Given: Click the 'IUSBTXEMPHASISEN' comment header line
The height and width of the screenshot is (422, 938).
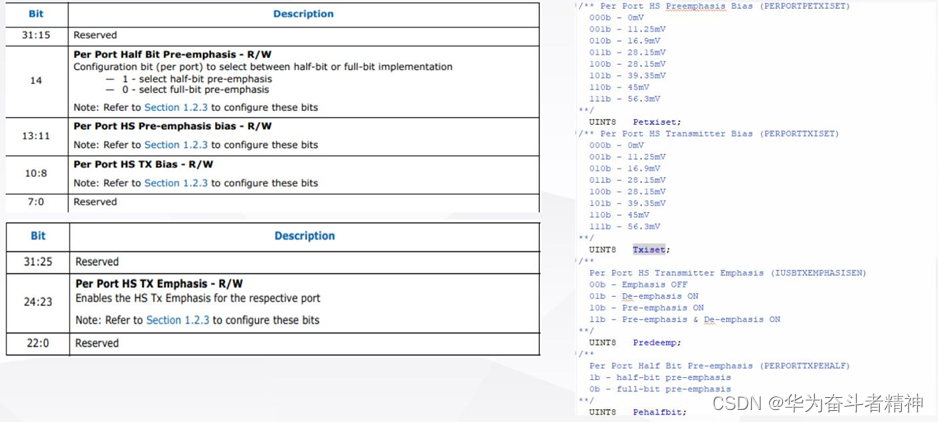Looking at the screenshot, I should pyautogui.click(x=727, y=273).
